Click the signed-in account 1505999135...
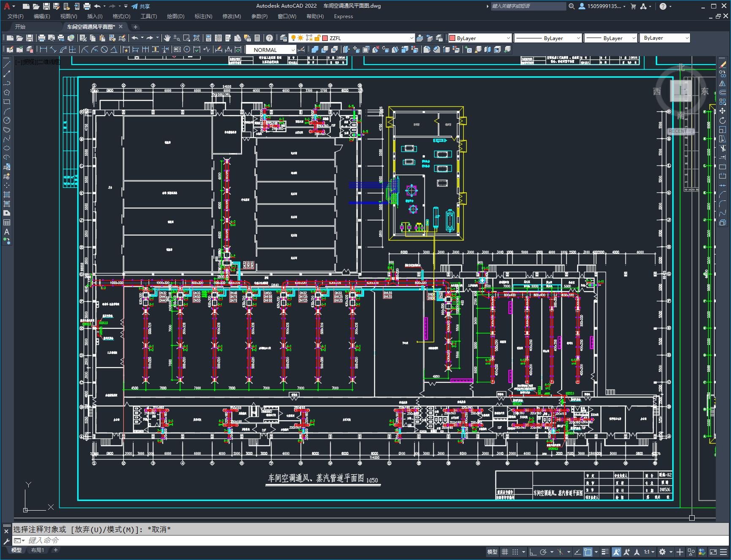Image resolution: width=731 pixels, height=560 pixels. (602, 6)
